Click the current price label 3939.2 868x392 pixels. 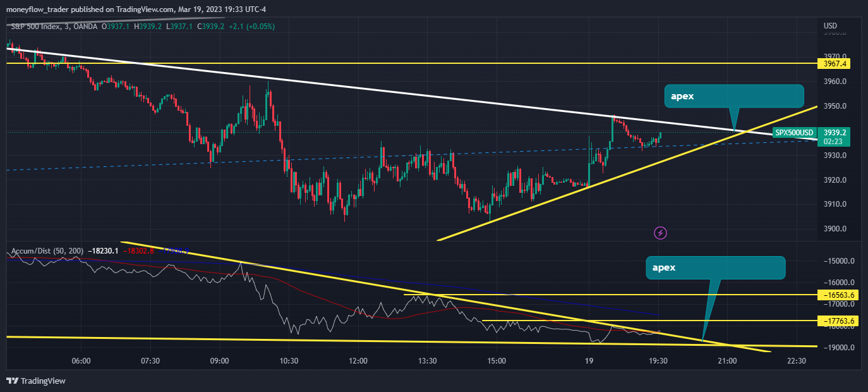click(x=835, y=133)
